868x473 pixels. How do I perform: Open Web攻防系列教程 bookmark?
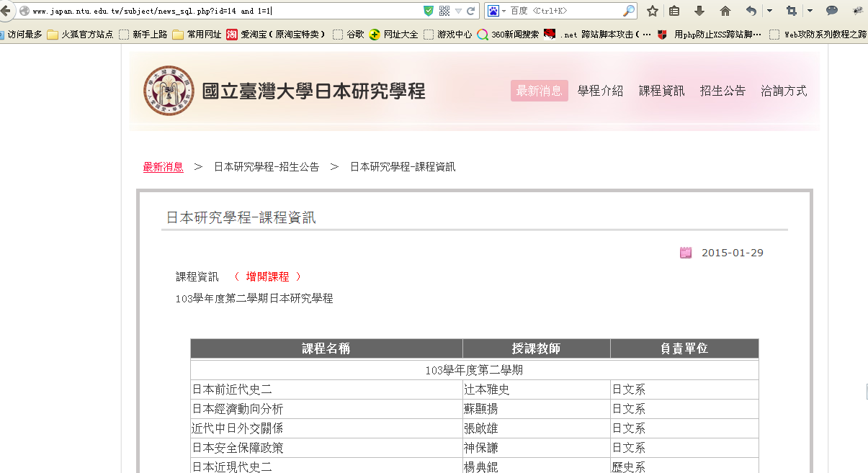(818, 34)
